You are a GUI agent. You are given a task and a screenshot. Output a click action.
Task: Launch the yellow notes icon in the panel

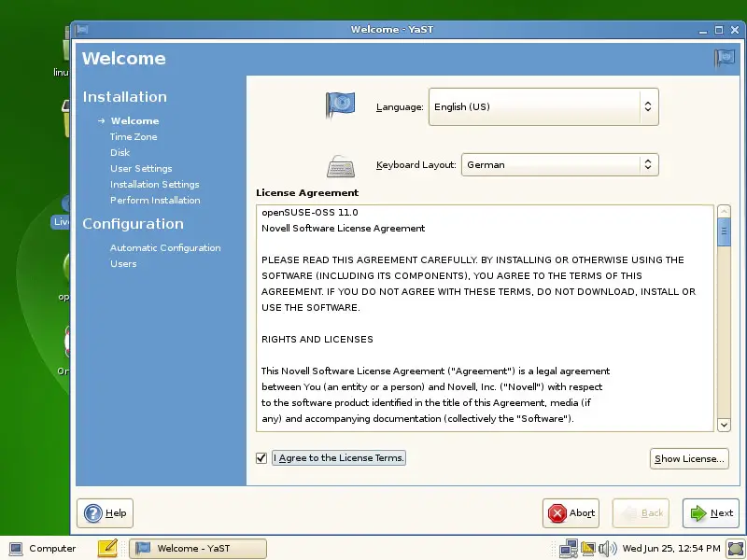coord(107,548)
